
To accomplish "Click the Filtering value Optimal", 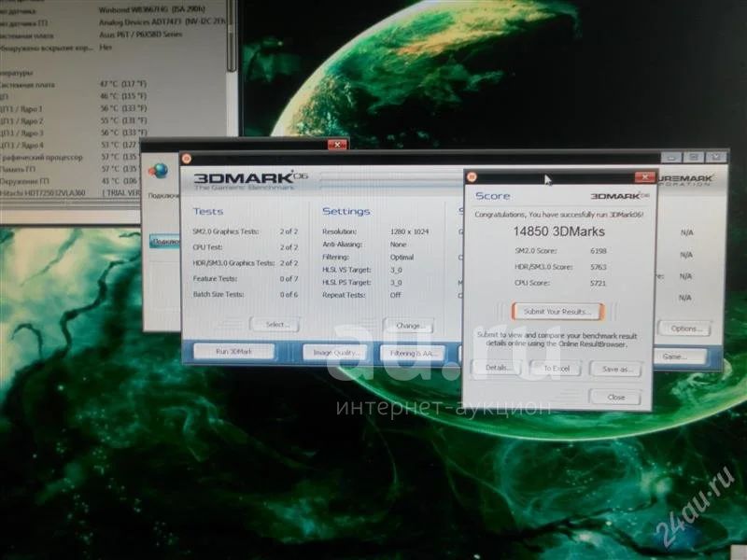I will tap(402, 258).
